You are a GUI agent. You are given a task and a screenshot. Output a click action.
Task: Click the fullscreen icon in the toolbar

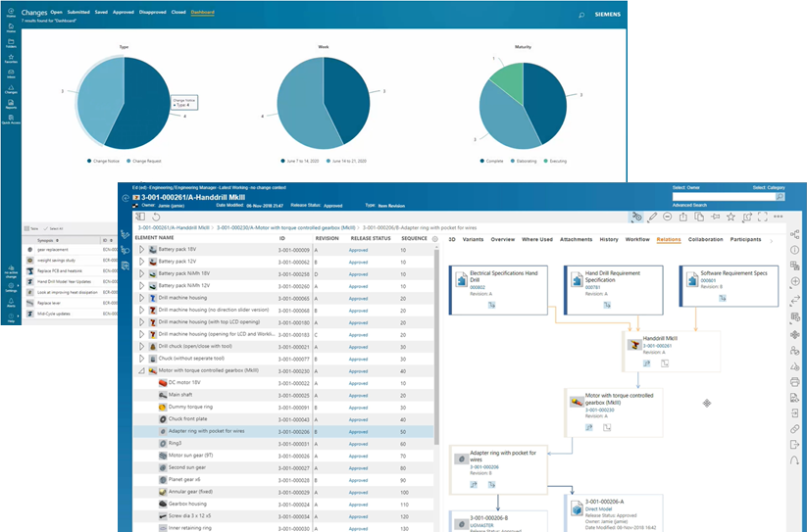(x=763, y=217)
